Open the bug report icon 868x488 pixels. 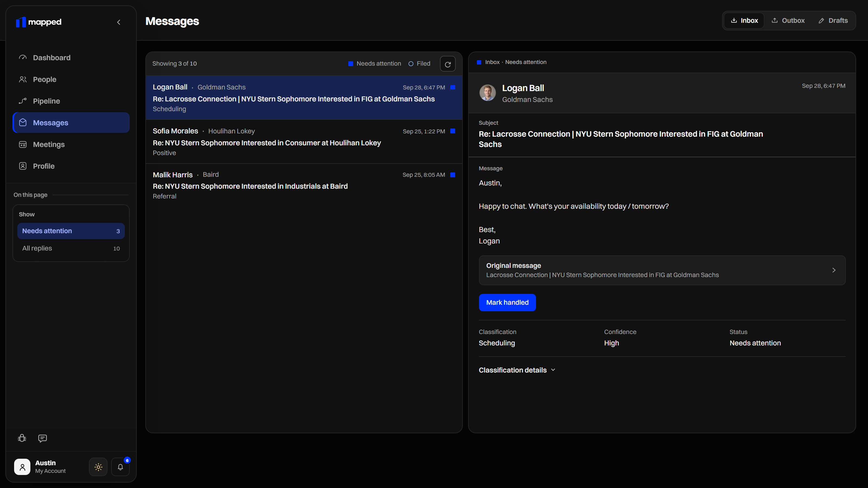tap(22, 438)
